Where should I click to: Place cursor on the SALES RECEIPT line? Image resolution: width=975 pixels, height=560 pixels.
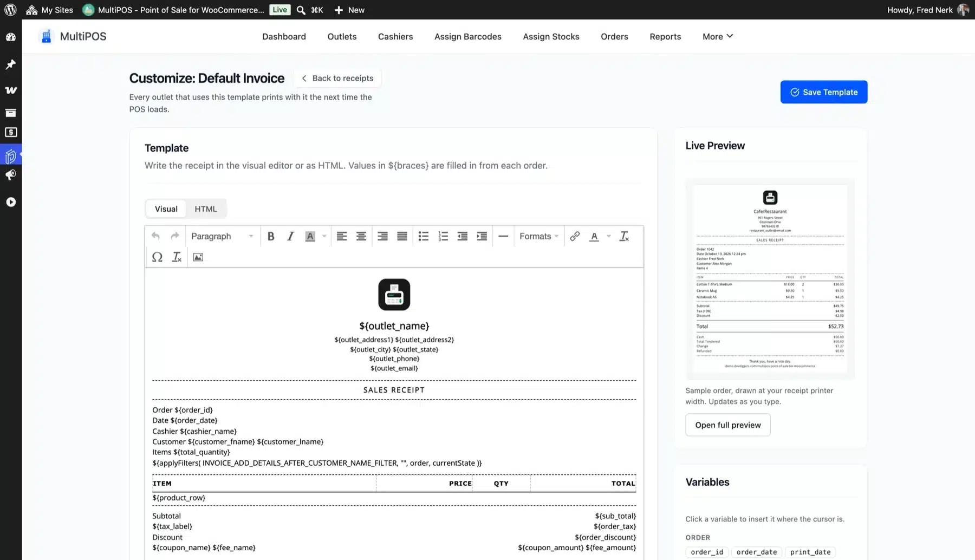pyautogui.click(x=394, y=390)
